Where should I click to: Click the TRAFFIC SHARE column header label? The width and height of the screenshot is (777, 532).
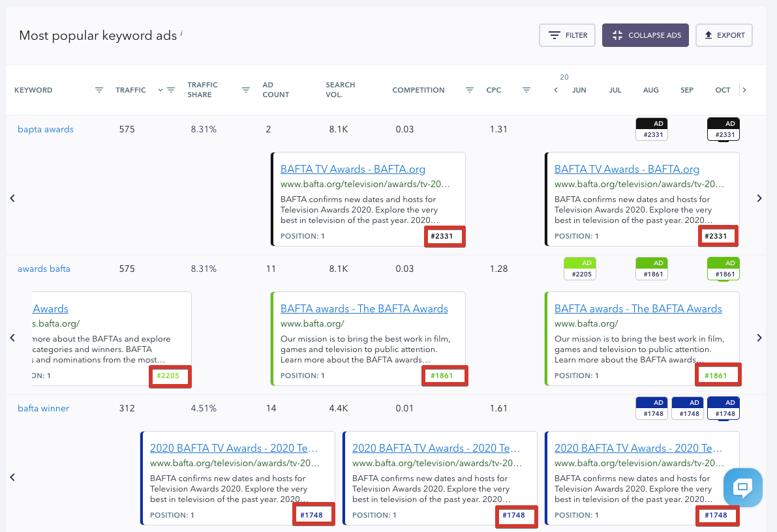[203, 90]
